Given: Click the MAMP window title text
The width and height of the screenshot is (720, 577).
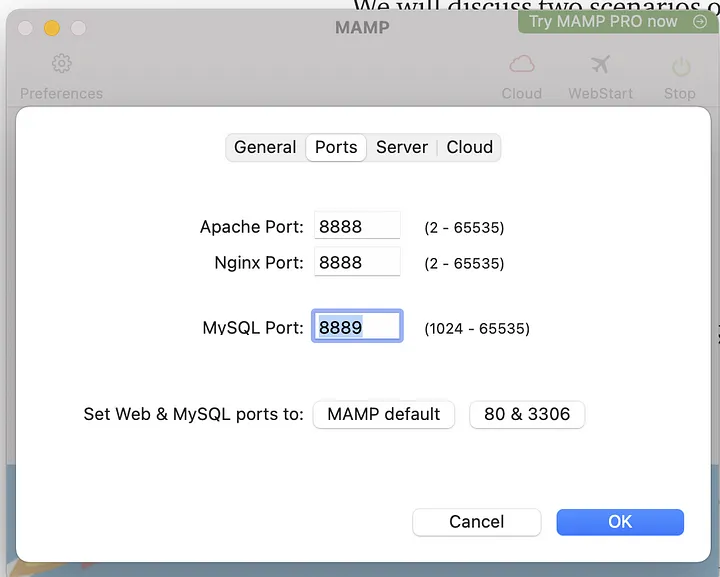Looking at the screenshot, I should 362,28.
